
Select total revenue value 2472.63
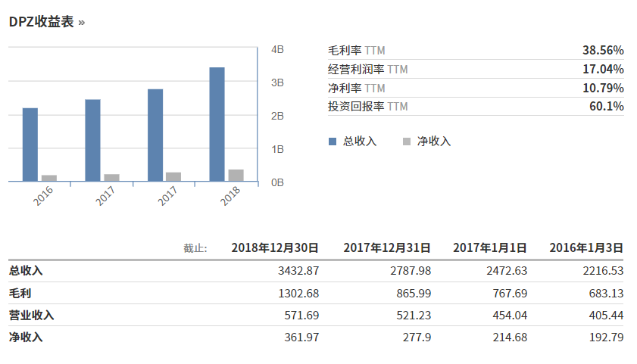(x=507, y=271)
